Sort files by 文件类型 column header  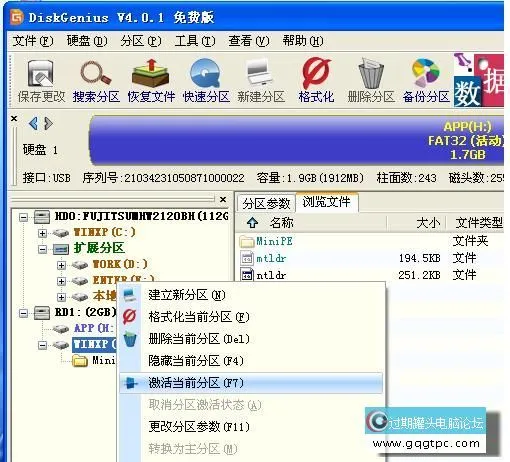479,223
